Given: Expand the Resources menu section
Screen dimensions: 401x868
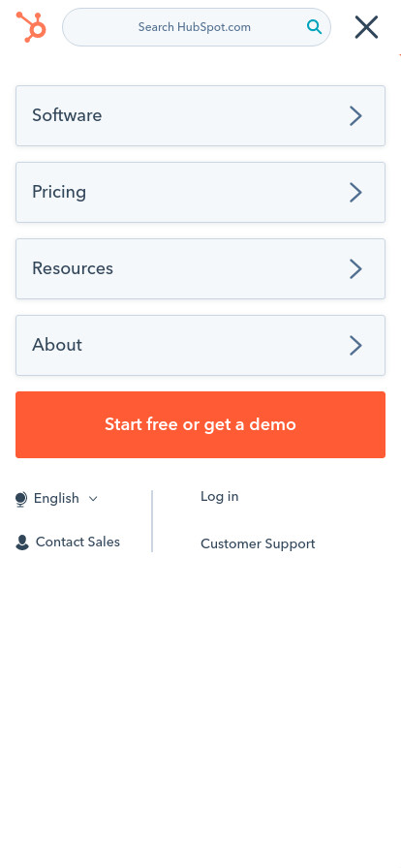Looking at the screenshot, I should pos(200,268).
